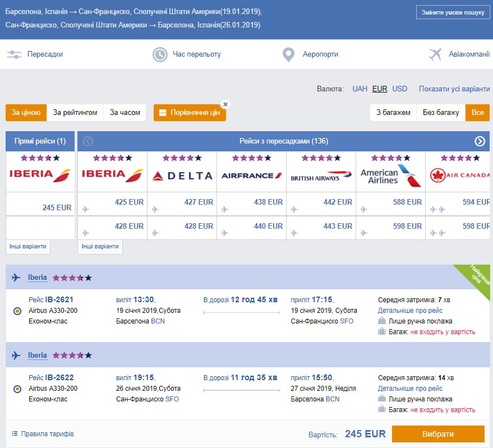Switch to З багажем filter

pos(393,113)
